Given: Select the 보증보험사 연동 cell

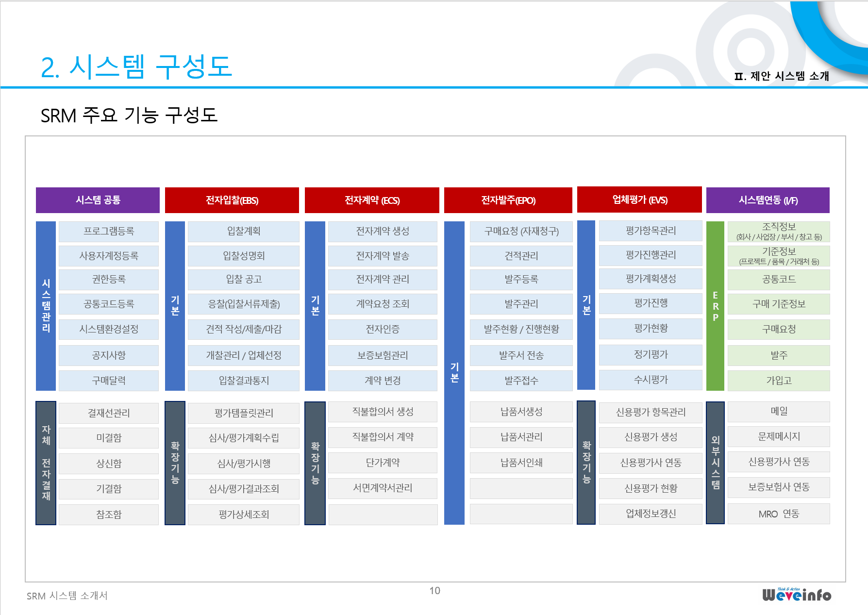Looking at the screenshot, I should 779,487.
